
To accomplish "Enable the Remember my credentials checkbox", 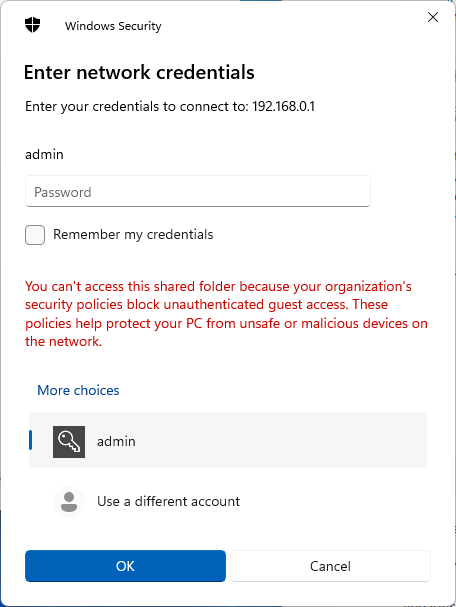I will [x=35, y=235].
